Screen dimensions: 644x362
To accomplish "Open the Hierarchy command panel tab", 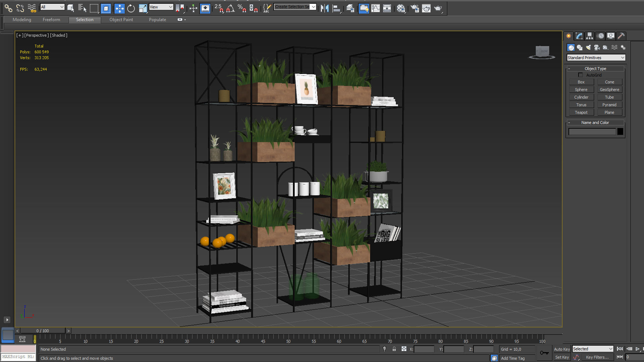I will click(x=590, y=36).
